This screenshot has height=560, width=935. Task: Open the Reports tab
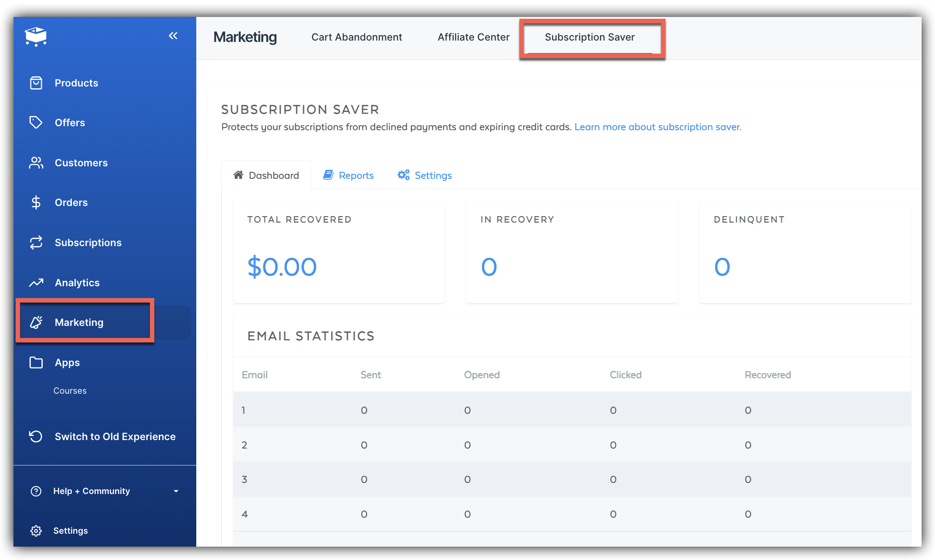(348, 175)
